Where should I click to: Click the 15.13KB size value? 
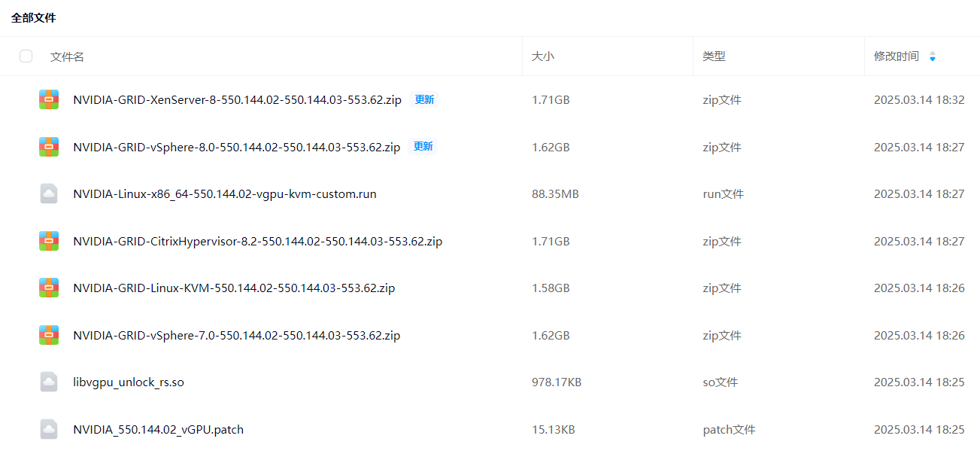point(554,430)
